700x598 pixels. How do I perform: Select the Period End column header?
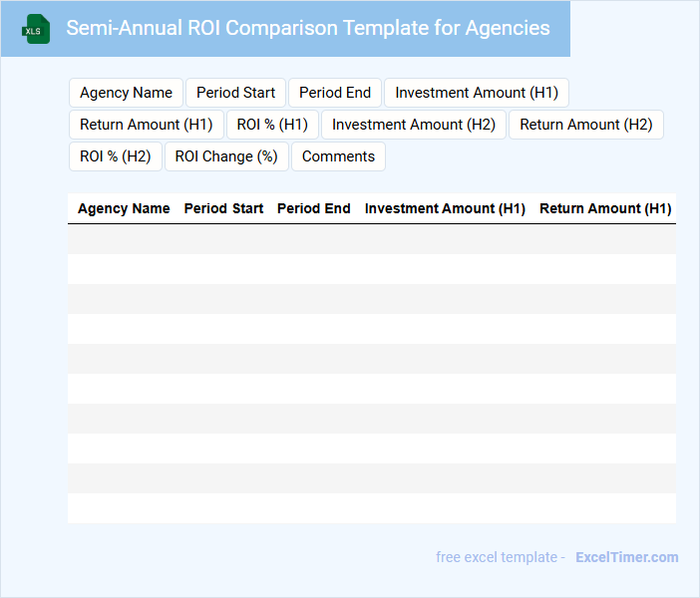(x=313, y=209)
